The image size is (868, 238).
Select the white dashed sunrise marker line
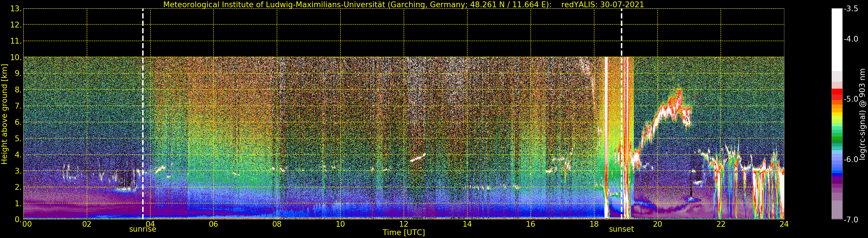coord(143,114)
